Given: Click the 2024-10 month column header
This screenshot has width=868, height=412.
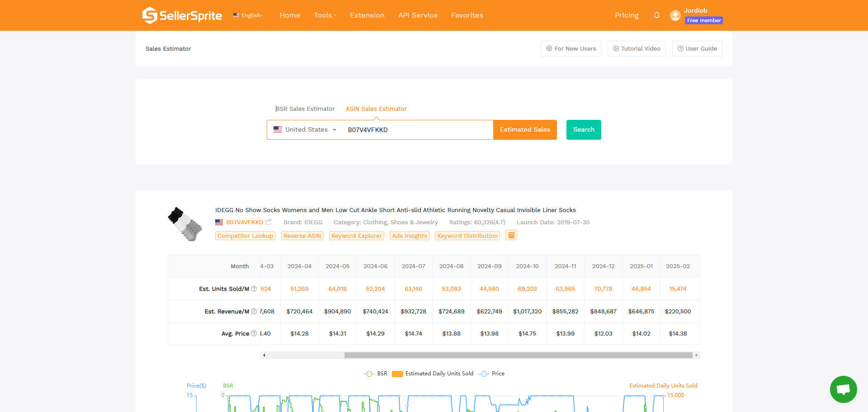Looking at the screenshot, I should tap(527, 266).
